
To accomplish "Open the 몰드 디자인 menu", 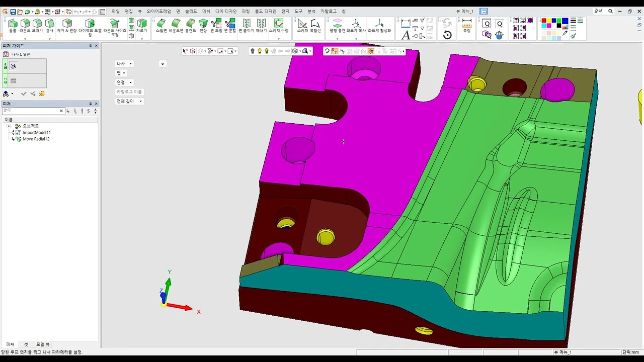I will point(266,11).
